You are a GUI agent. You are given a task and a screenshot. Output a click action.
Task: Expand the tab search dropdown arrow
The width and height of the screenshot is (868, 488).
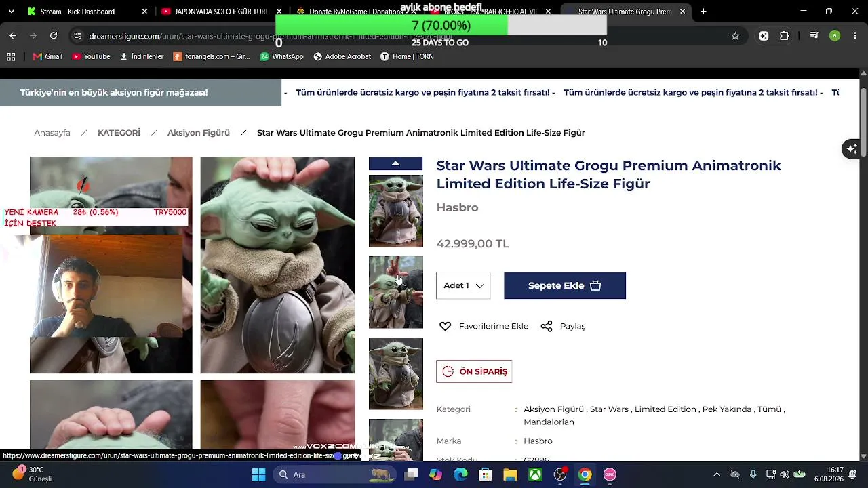pos(11,12)
